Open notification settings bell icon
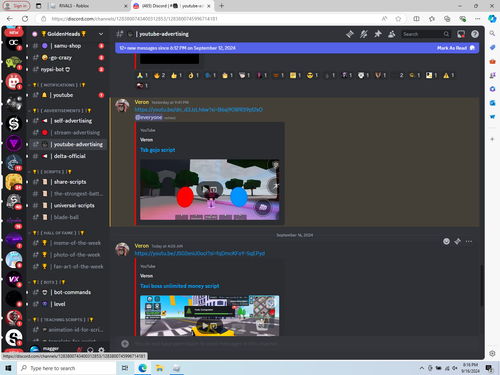The height and width of the screenshot is (375, 500). (x=364, y=34)
